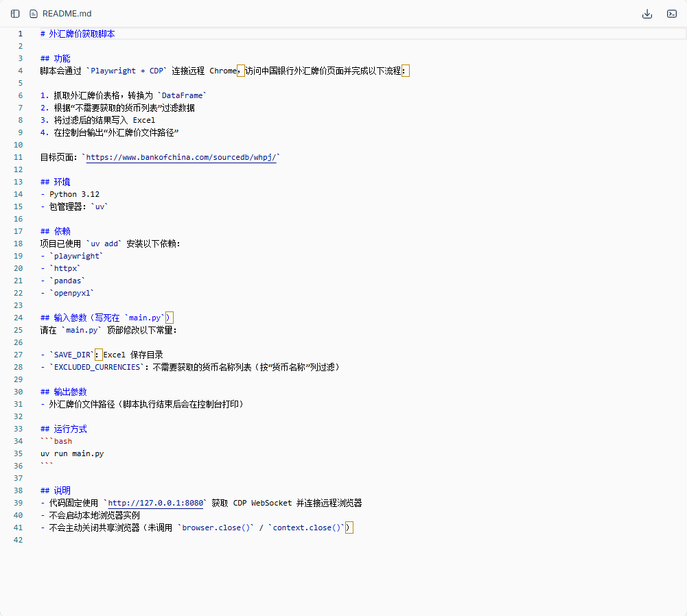Click the 'browser.close()' inline code

pos(216,528)
